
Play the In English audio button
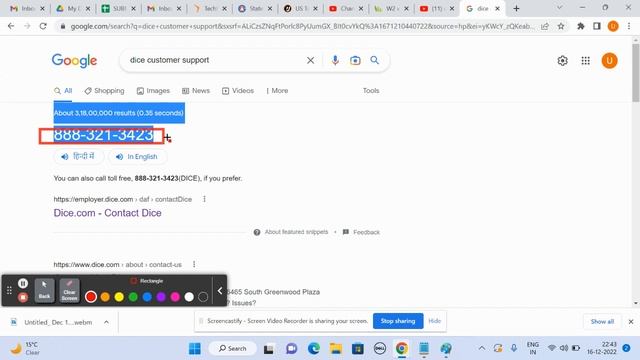click(137, 157)
